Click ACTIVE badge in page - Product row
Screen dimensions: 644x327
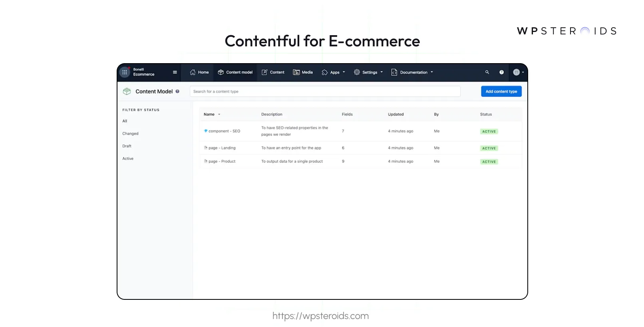[489, 162]
